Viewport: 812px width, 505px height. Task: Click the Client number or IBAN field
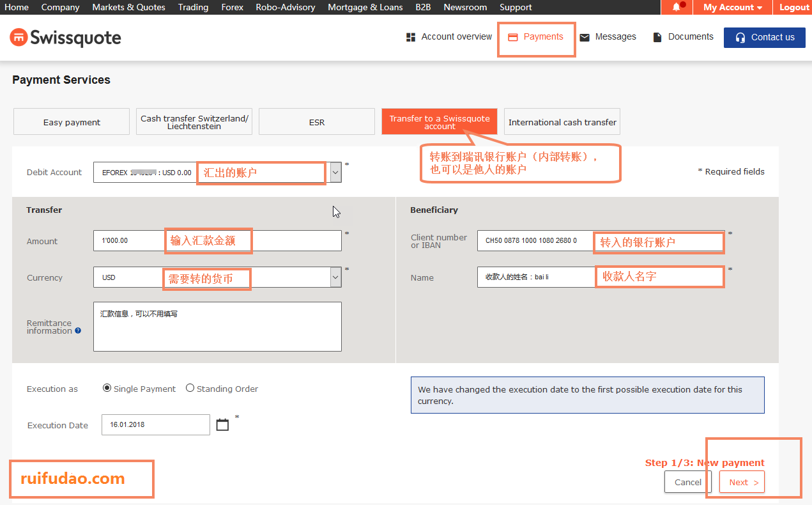click(x=601, y=241)
